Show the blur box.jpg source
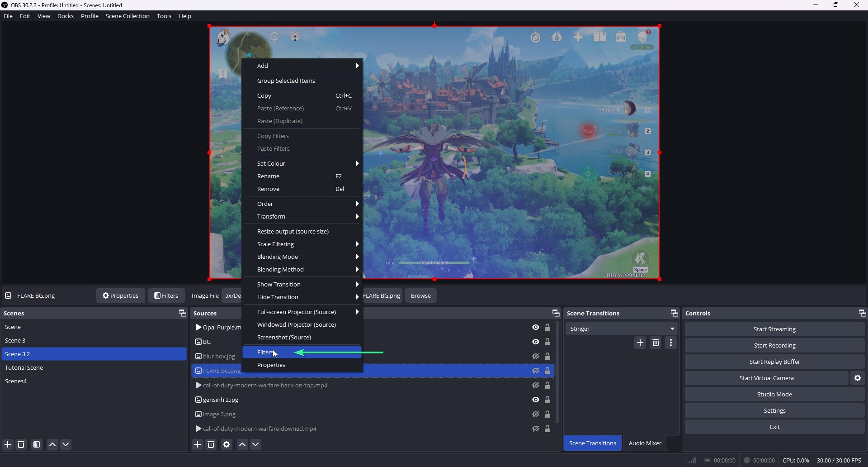 pos(536,356)
